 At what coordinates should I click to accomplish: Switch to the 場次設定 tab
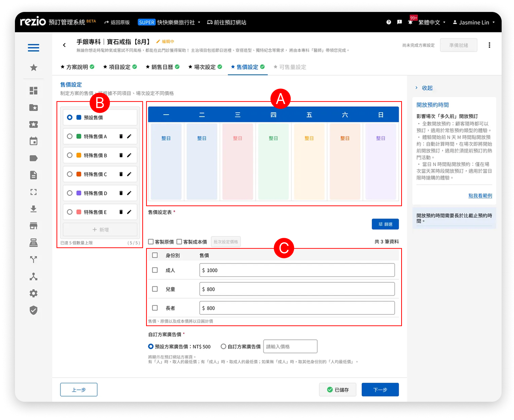(x=205, y=67)
